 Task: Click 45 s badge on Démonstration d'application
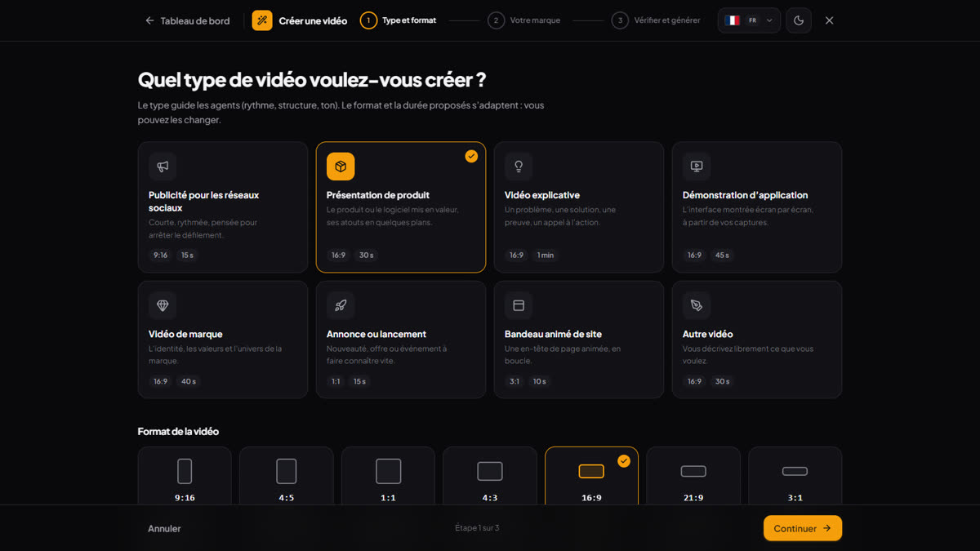click(x=722, y=256)
